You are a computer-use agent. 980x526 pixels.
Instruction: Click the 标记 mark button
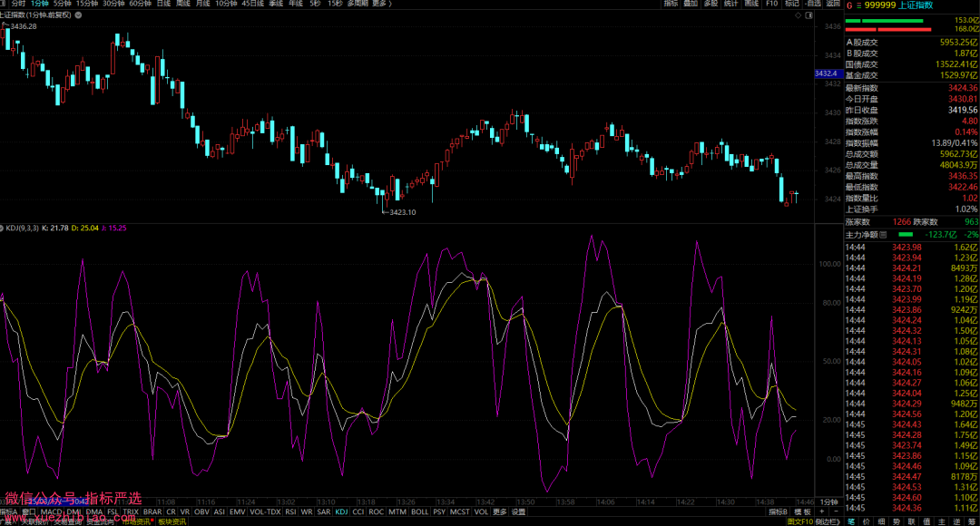click(792, 3)
